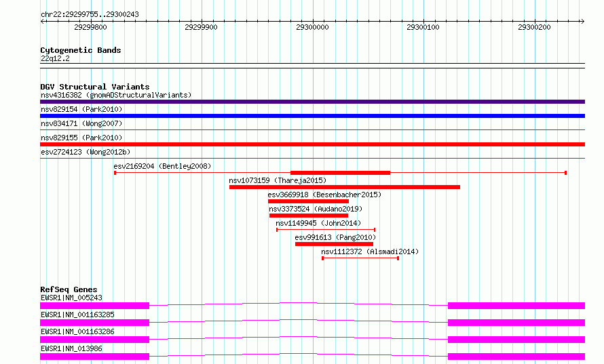Select the dark purple nsv4316382 variant bar
604x364 pixels.
[x=312, y=102]
